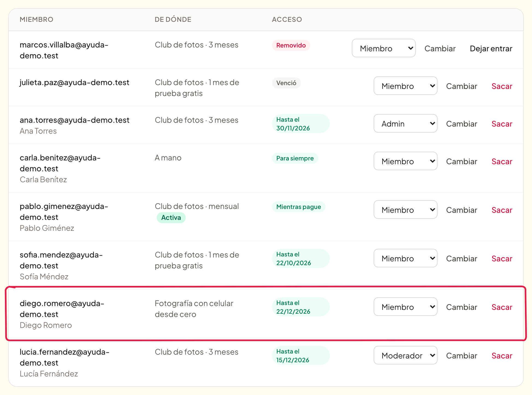Image resolution: width=532 pixels, height=395 pixels.
Task: Click the Removido status badge
Action: (291, 45)
